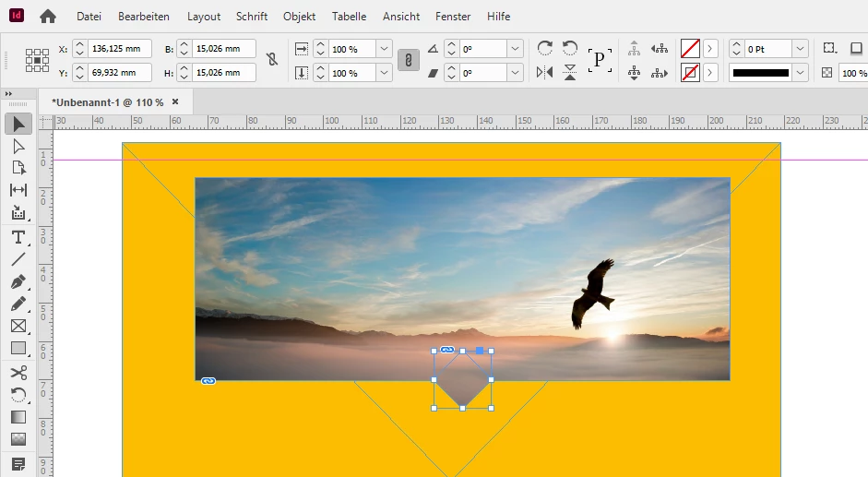Open the Fenster menu
The image size is (868, 477).
point(453,17)
